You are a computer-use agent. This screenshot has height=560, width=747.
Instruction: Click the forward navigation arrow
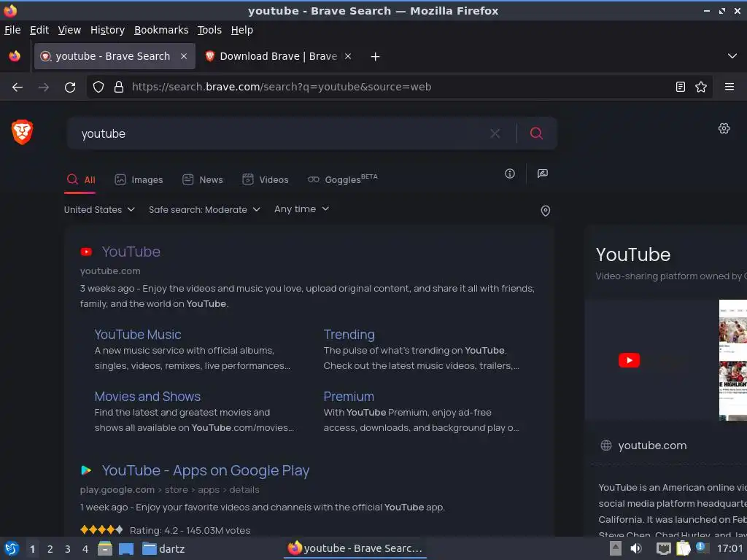43,87
